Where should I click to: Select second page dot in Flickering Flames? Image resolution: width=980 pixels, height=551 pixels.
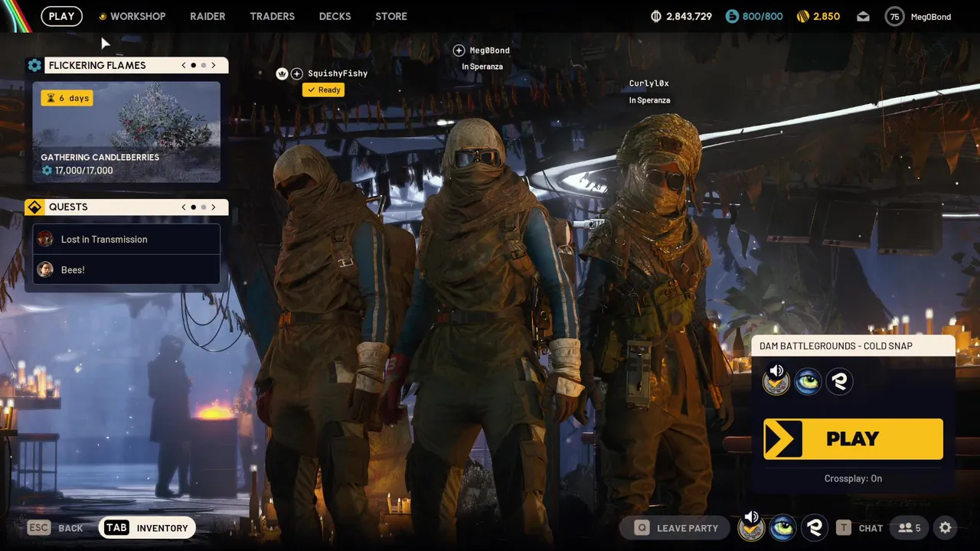click(x=204, y=66)
